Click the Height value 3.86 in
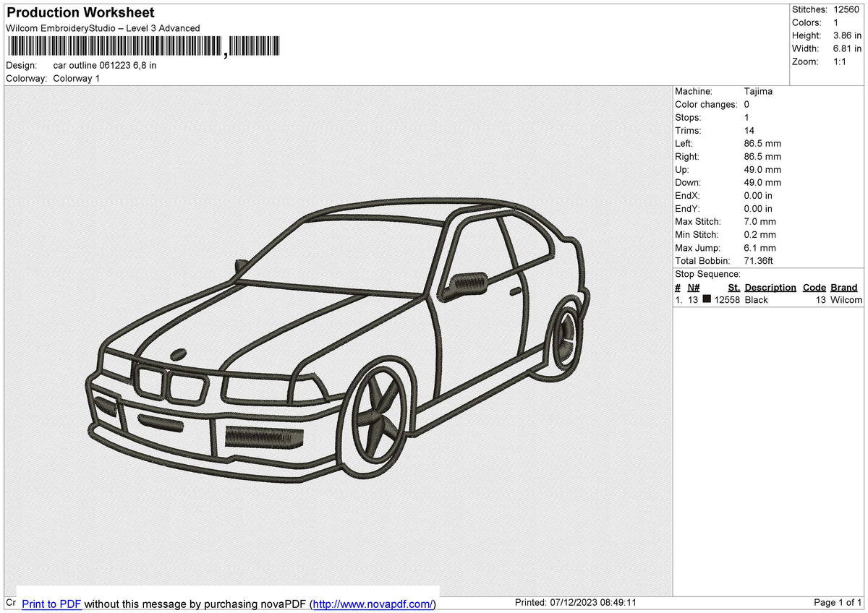 (x=847, y=35)
